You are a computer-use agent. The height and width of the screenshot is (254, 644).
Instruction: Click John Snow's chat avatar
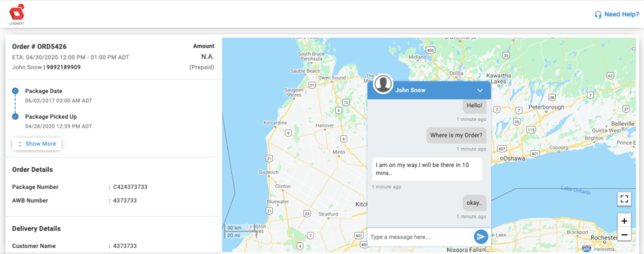coord(383,84)
